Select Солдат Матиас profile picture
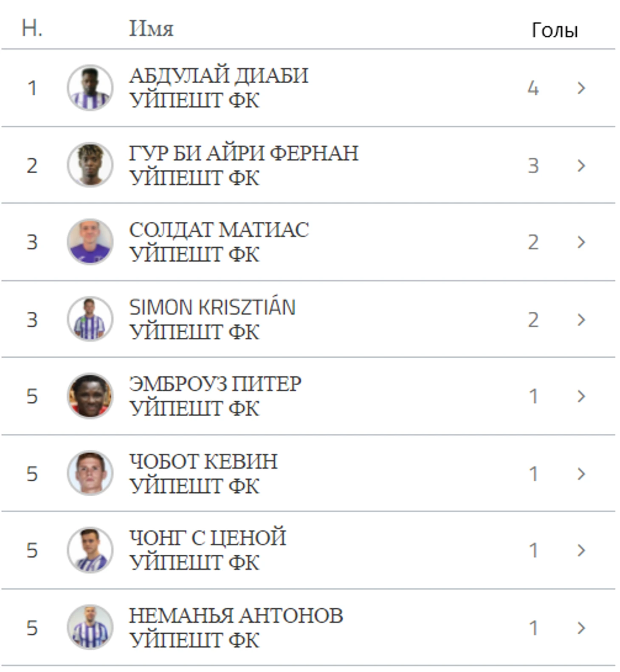Image resolution: width=620 pixels, height=672 pixels. (90, 242)
